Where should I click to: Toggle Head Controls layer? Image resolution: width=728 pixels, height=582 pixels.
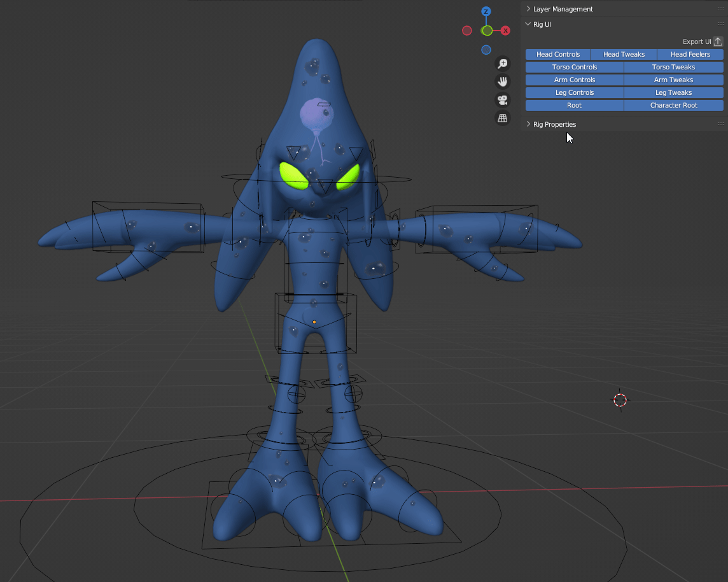[558, 54]
